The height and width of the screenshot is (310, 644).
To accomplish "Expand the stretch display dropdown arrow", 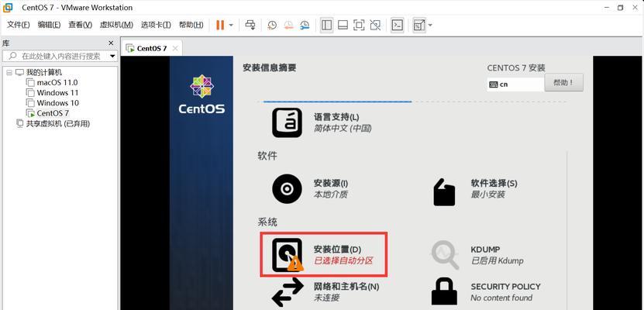I will coord(430,25).
